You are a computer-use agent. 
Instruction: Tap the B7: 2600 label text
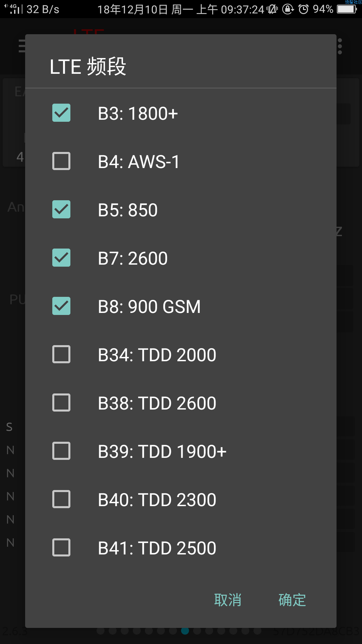(133, 258)
